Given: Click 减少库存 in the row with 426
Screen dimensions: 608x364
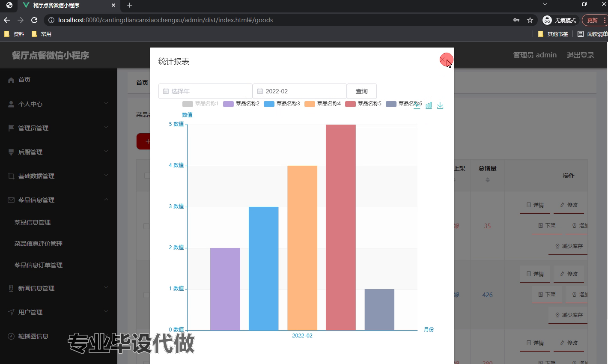Looking at the screenshot, I should 569,315.
